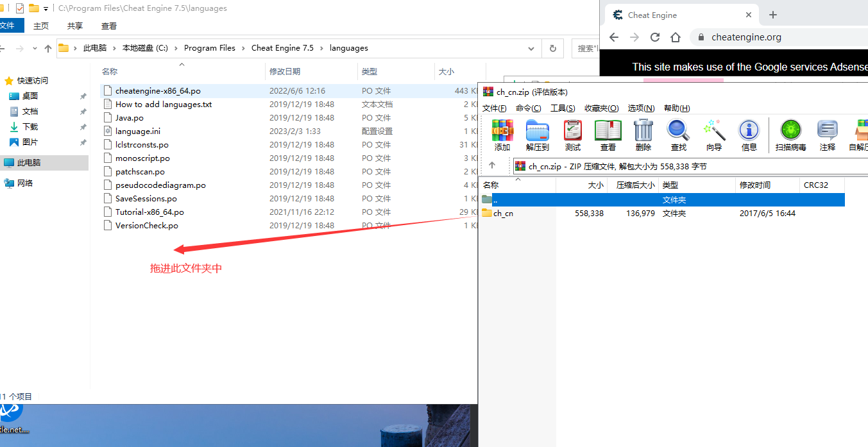868x447 pixels.
Task: Expand breadcrumb arrow after 本地磁盘 (C:)
Action: [x=176, y=48]
